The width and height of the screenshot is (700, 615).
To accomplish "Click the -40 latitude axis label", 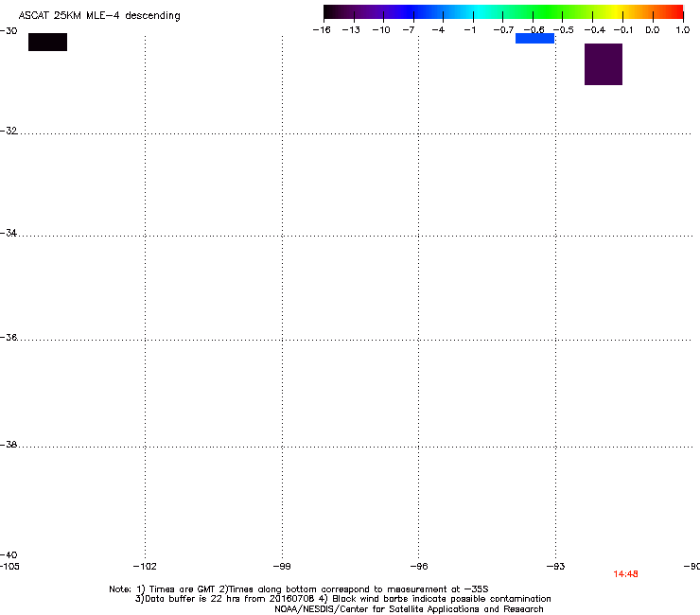I will 9,554.
